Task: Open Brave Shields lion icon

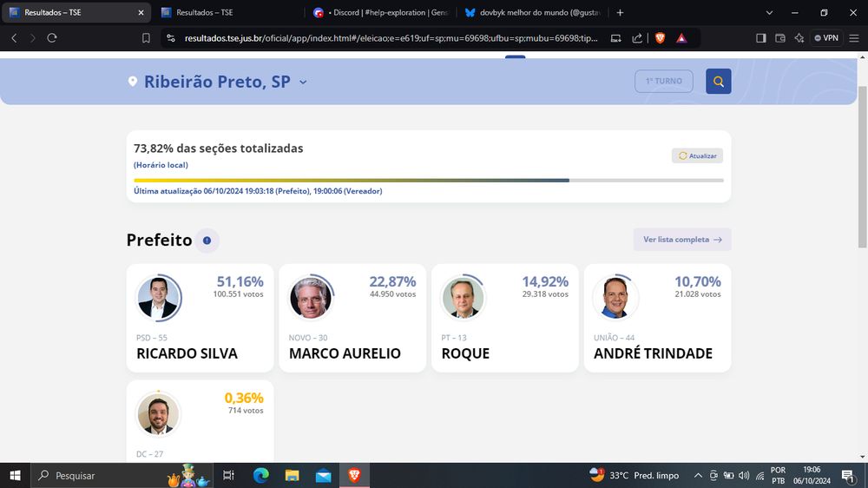Action: [660, 38]
